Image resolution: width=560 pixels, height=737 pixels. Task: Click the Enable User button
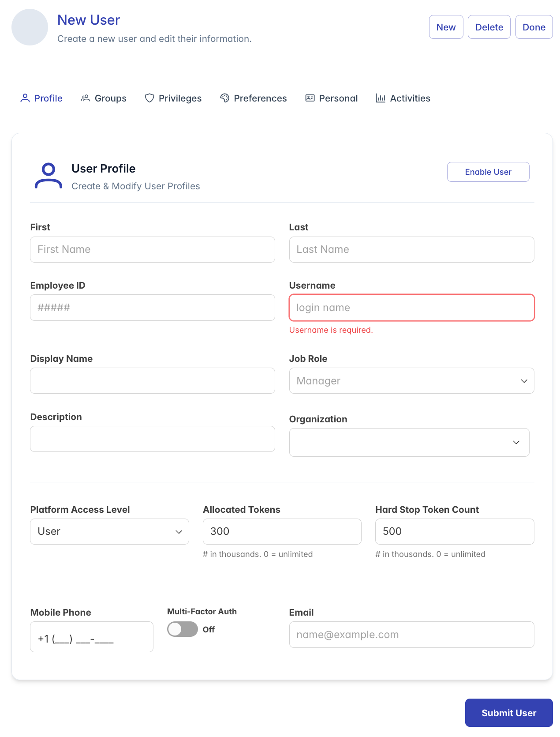tap(488, 172)
